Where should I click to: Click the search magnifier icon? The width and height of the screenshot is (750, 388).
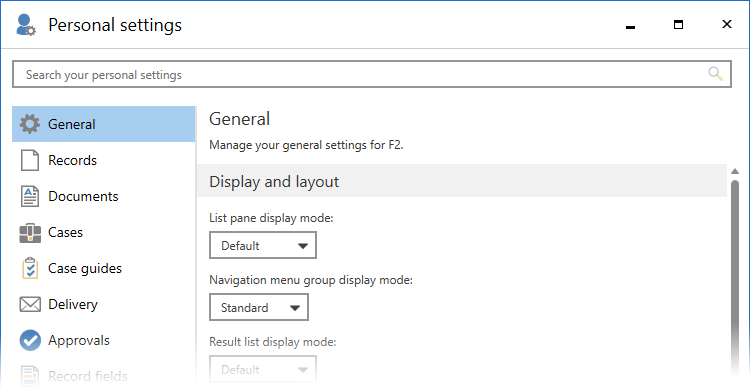click(715, 74)
